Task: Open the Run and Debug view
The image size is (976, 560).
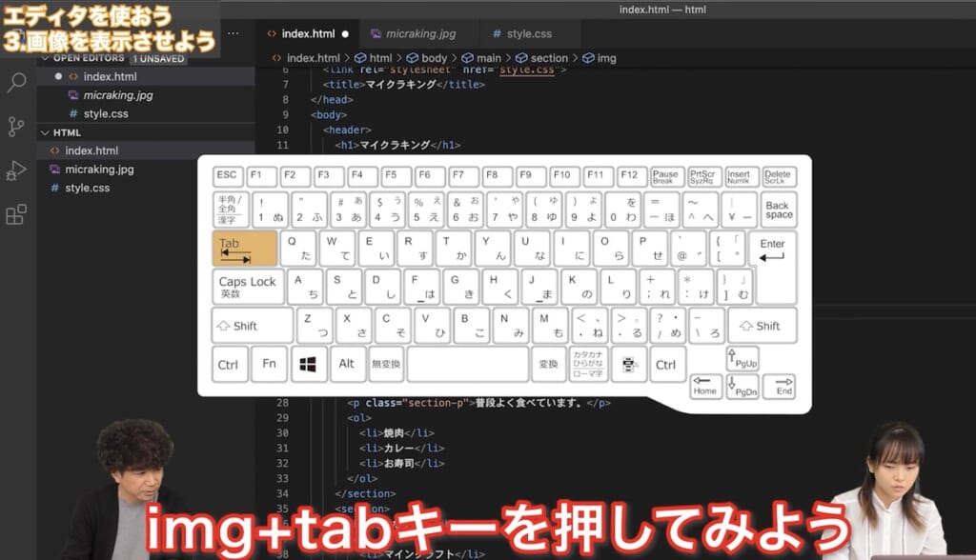Action: [16, 170]
